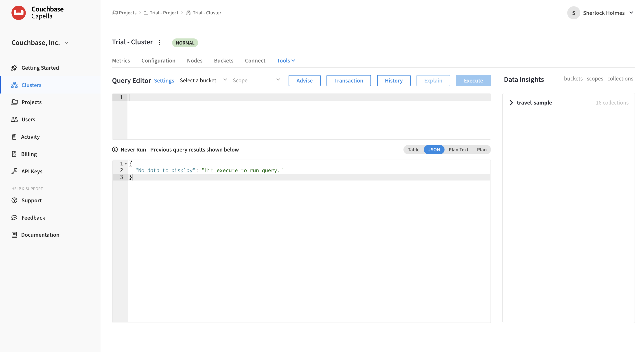The width and height of the screenshot is (644, 352).
Task: Open the Projects sidebar icon
Action: point(15,102)
